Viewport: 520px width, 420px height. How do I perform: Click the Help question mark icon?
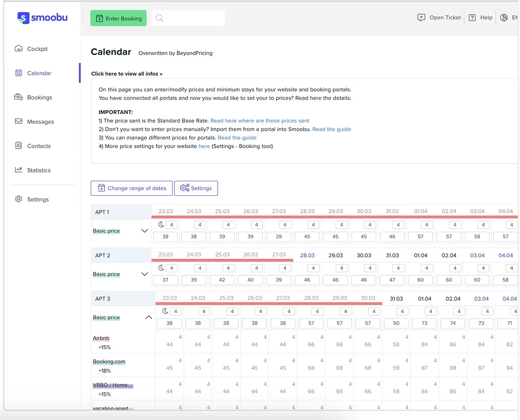pyautogui.click(x=472, y=18)
